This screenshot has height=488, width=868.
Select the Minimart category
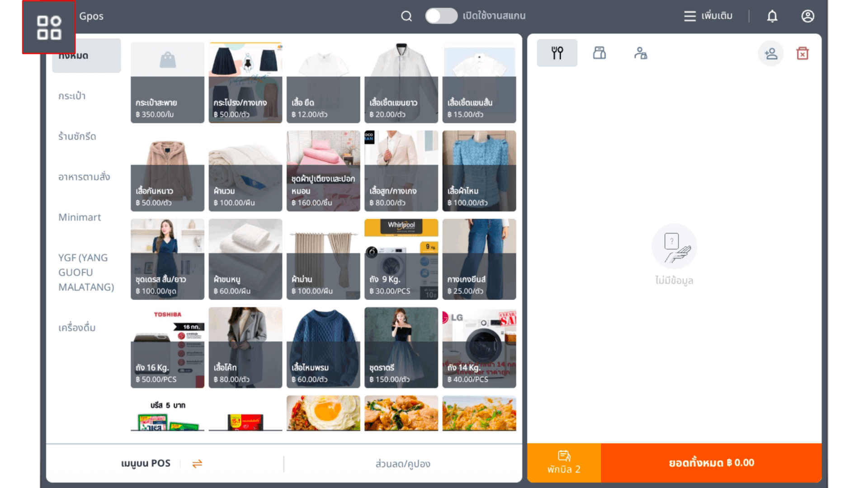80,217
